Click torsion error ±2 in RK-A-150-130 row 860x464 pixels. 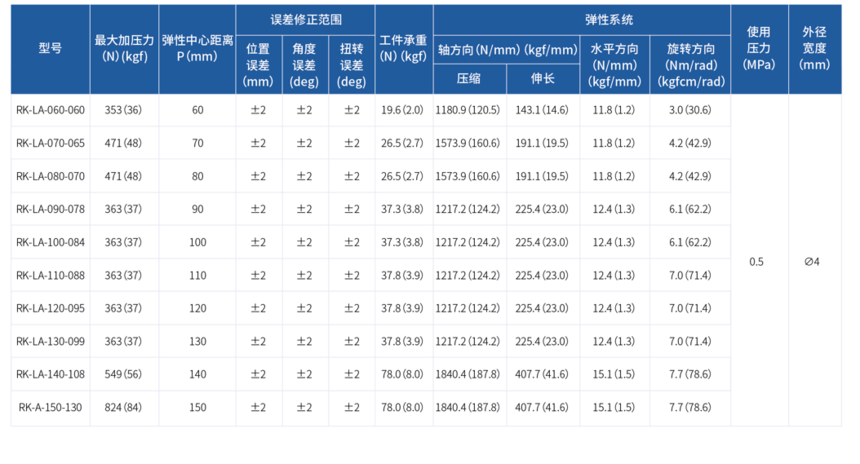[352, 408]
